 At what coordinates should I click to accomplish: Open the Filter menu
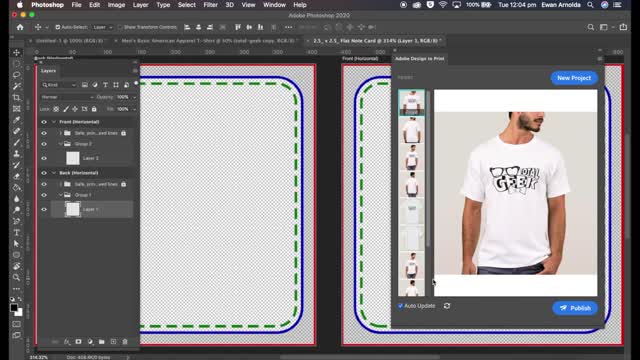pyautogui.click(x=211, y=5)
